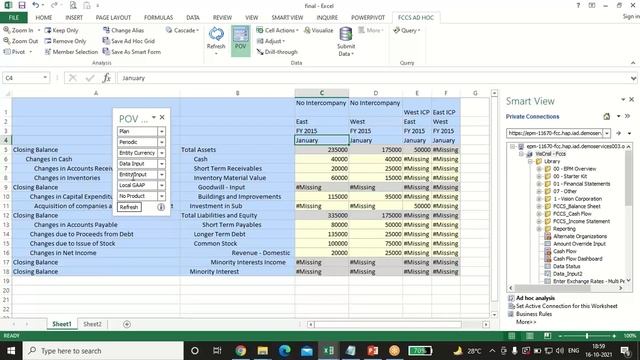
Task: Click the large Refresh ribbon icon
Action: point(216,35)
